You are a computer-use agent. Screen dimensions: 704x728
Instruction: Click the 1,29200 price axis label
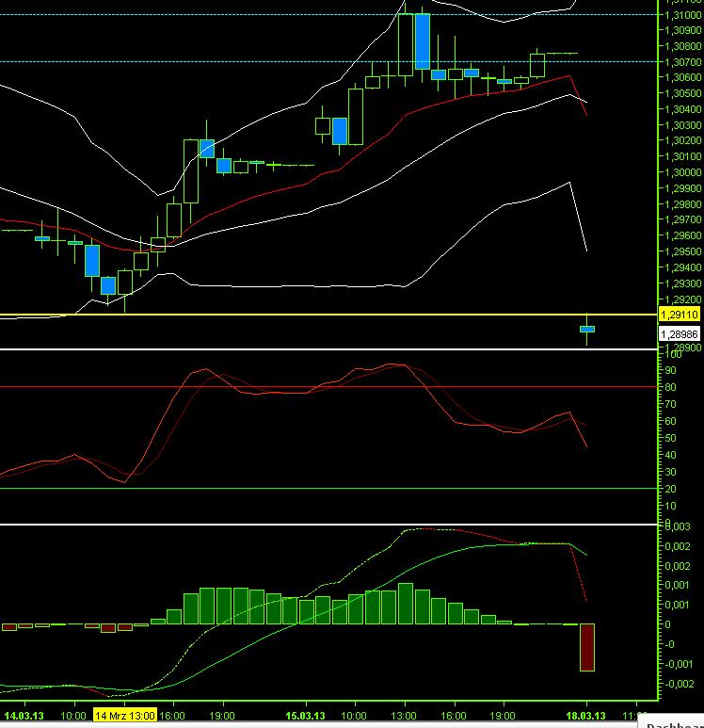tap(683, 299)
